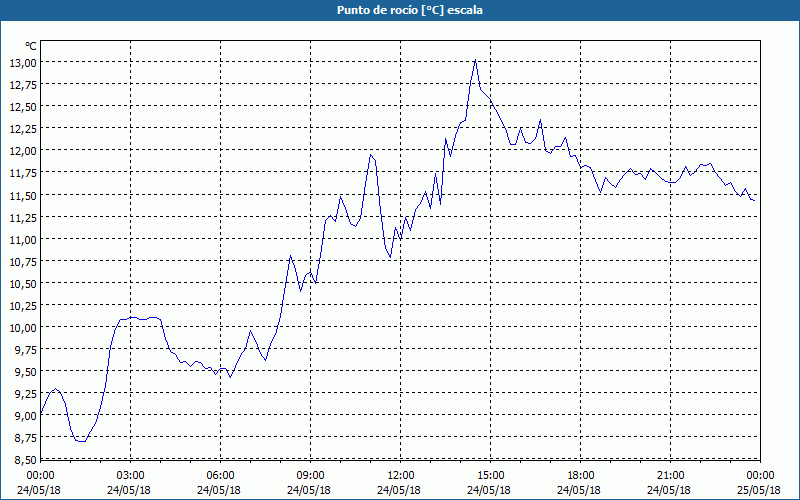Click the 09:00 time label
The height and width of the screenshot is (500, 800).
(310, 476)
